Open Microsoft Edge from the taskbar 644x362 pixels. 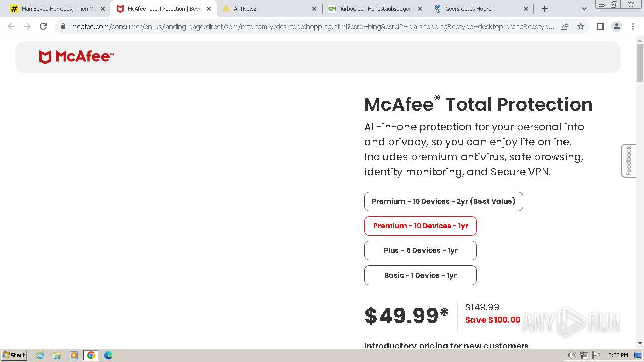click(108, 355)
